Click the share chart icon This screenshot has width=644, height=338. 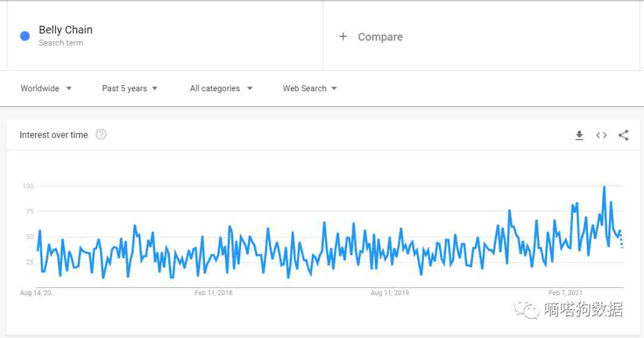pos(623,135)
